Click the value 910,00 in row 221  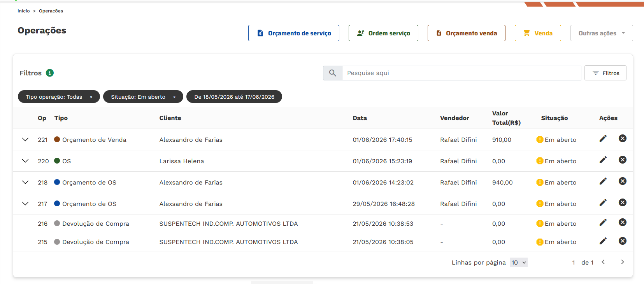point(502,139)
